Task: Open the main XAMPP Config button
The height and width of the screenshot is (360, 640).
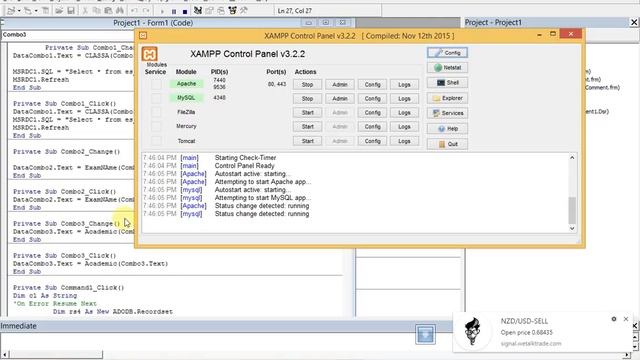Action: pyautogui.click(x=447, y=53)
